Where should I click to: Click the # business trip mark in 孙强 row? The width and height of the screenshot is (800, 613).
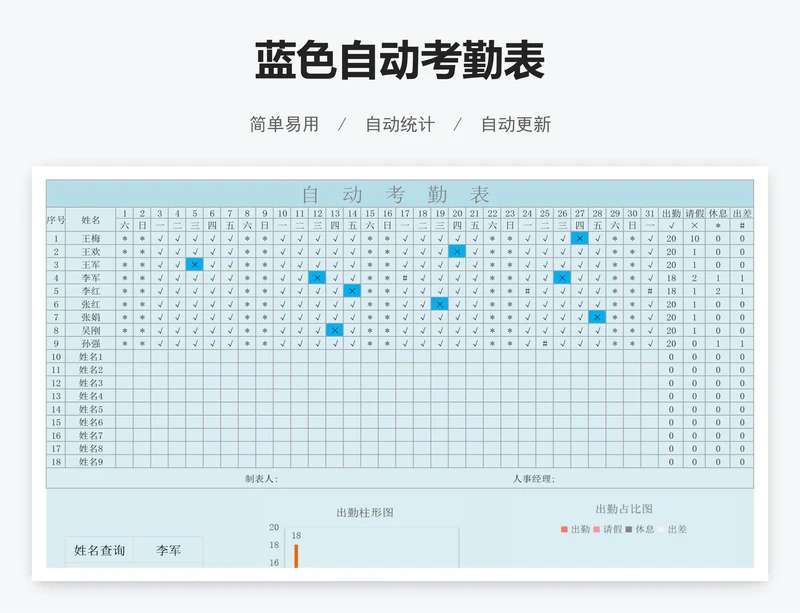coord(545,344)
